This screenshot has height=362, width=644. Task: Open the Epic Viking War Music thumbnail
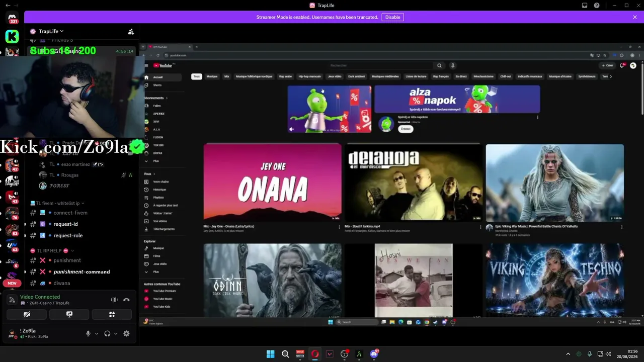[x=554, y=183]
